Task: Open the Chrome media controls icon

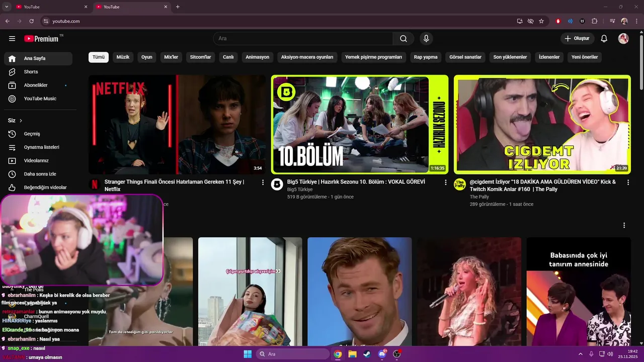Action: point(612,21)
